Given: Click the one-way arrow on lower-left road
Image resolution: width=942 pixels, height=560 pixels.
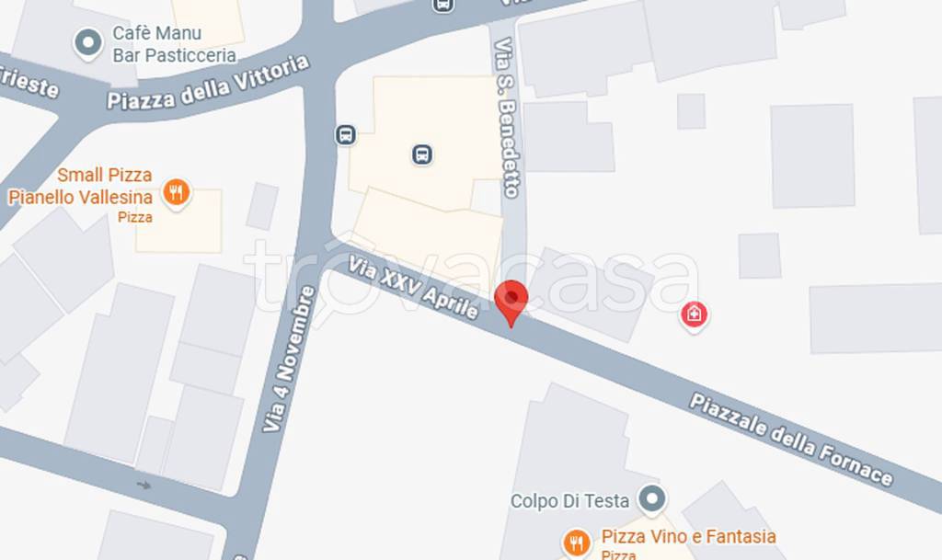Looking at the screenshot, I should 144,485.
